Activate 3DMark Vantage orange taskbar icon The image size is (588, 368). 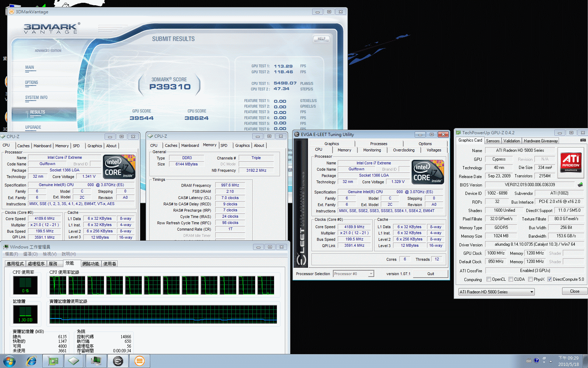pos(139,361)
